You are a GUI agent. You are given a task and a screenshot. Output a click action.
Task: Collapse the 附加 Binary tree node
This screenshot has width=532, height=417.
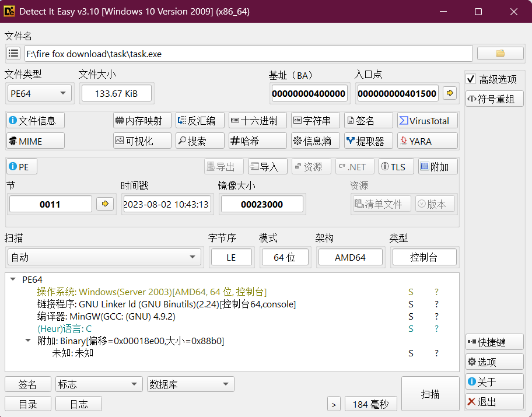pyautogui.click(x=28, y=341)
